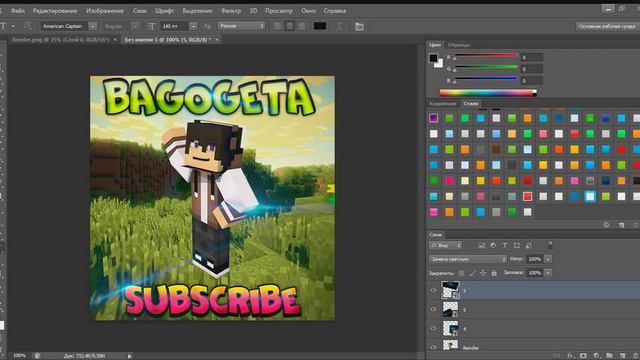This screenshot has height=360, width=640.
Task: Create new group folder icon
Action: pos(609,356)
